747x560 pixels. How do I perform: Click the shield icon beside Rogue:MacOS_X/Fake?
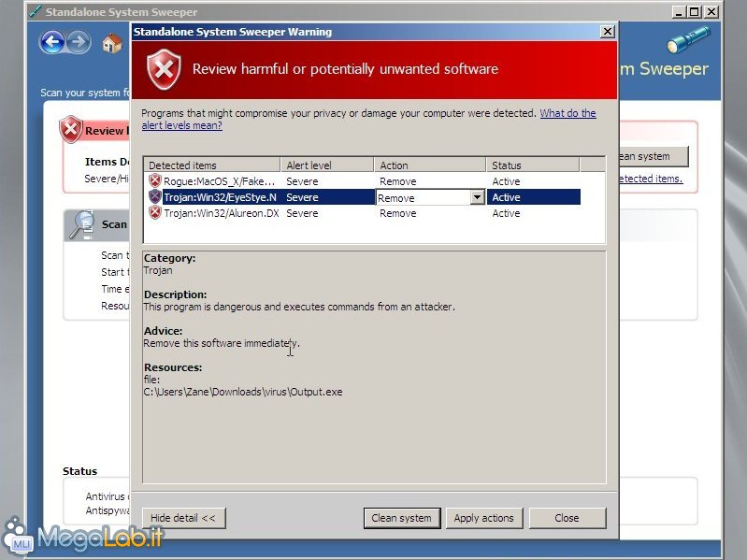coord(155,181)
